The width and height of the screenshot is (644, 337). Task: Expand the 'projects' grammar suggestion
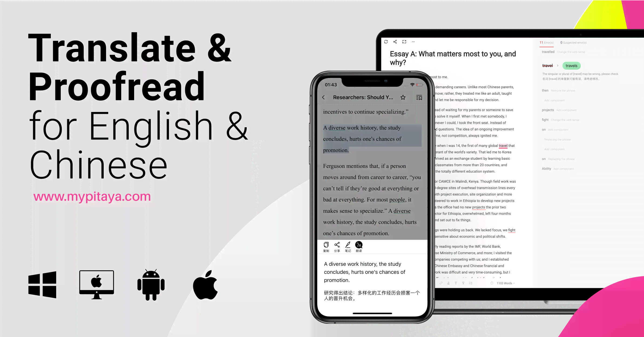[548, 110]
